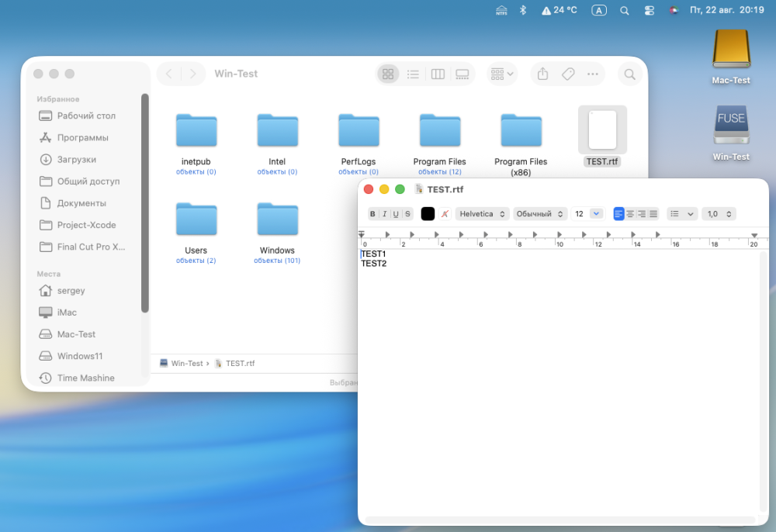Click the Finder search magnifier
The image size is (776, 532).
pos(629,74)
